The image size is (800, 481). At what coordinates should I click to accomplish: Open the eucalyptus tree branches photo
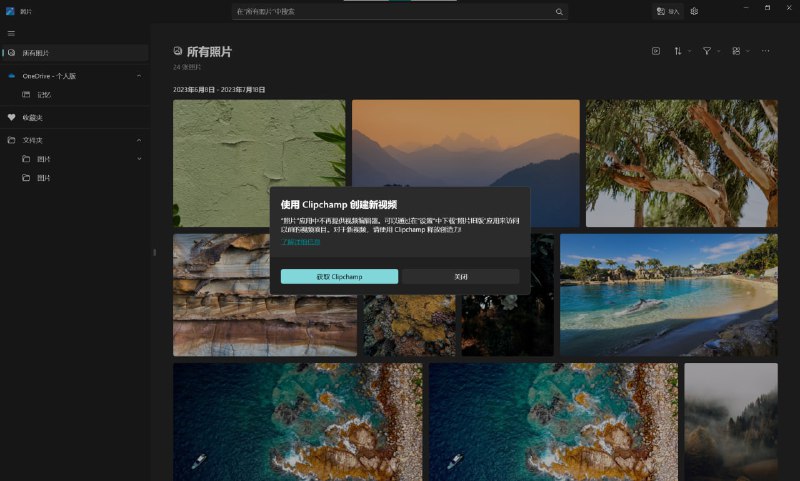pos(682,163)
